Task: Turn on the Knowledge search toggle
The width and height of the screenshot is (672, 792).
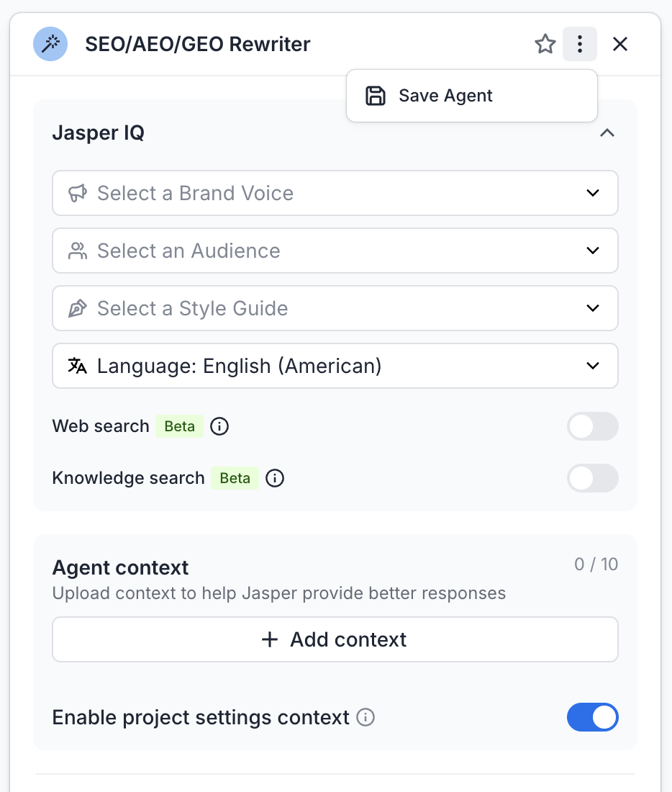Action: (592, 478)
